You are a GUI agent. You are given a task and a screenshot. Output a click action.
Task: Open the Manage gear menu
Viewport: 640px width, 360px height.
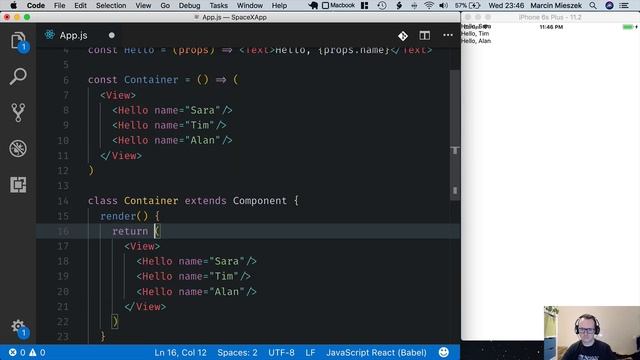coord(18,327)
